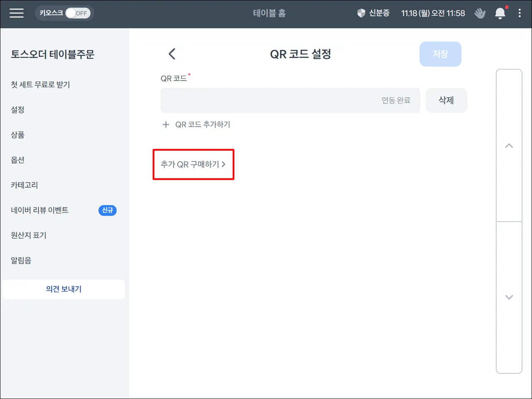The height and width of the screenshot is (399, 532).
Task: Click the scroll up chevron
Action: click(509, 146)
